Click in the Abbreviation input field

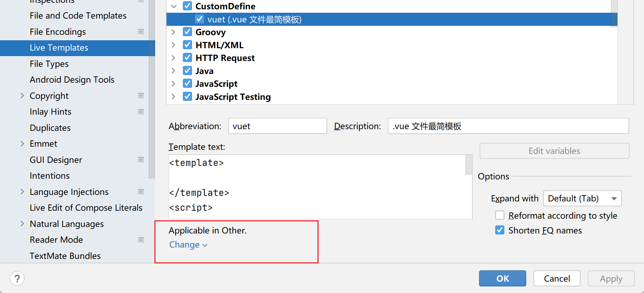tap(277, 126)
